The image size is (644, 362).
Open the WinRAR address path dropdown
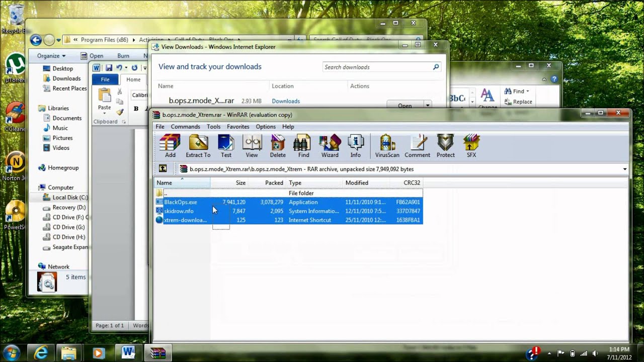[x=625, y=169]
